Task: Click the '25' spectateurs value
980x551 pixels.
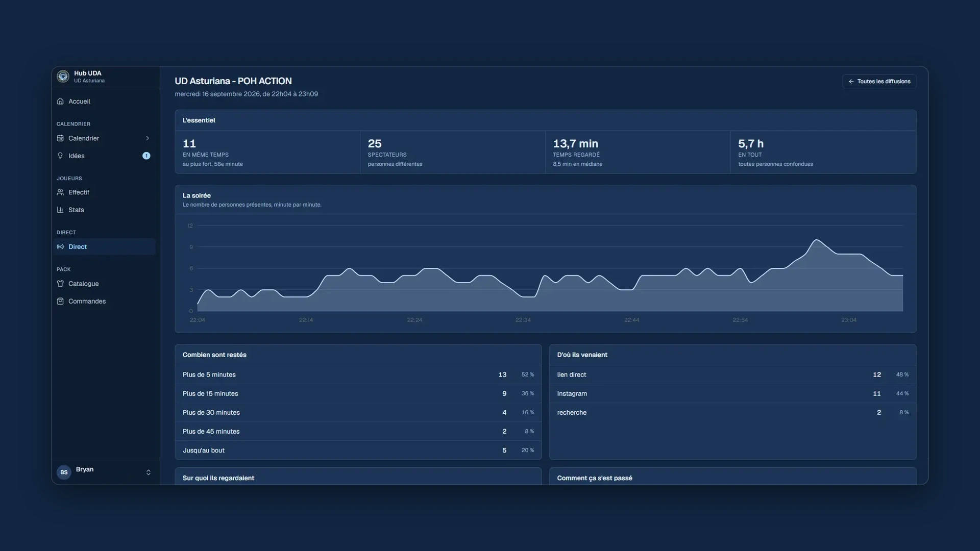Action: click(x=375, y=144)
